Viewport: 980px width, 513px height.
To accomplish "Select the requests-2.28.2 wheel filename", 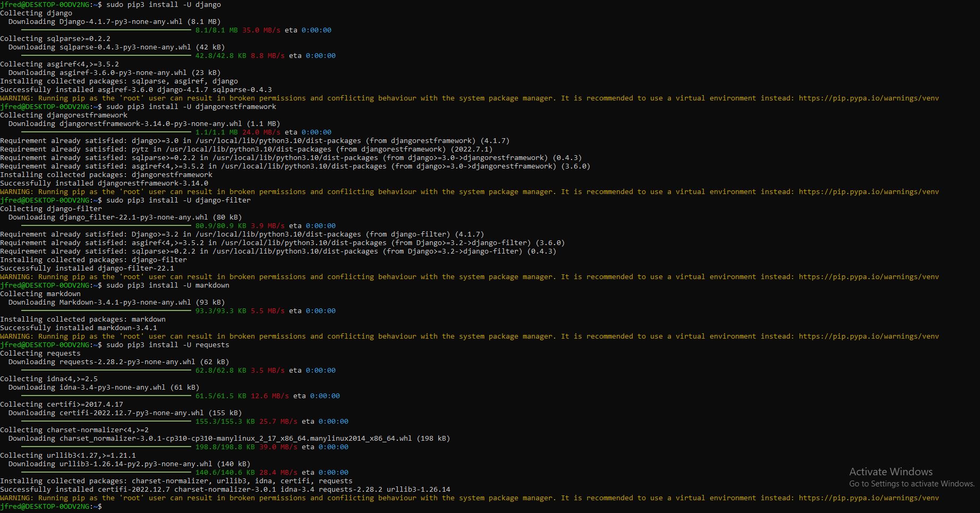I will tap(125, 361).
